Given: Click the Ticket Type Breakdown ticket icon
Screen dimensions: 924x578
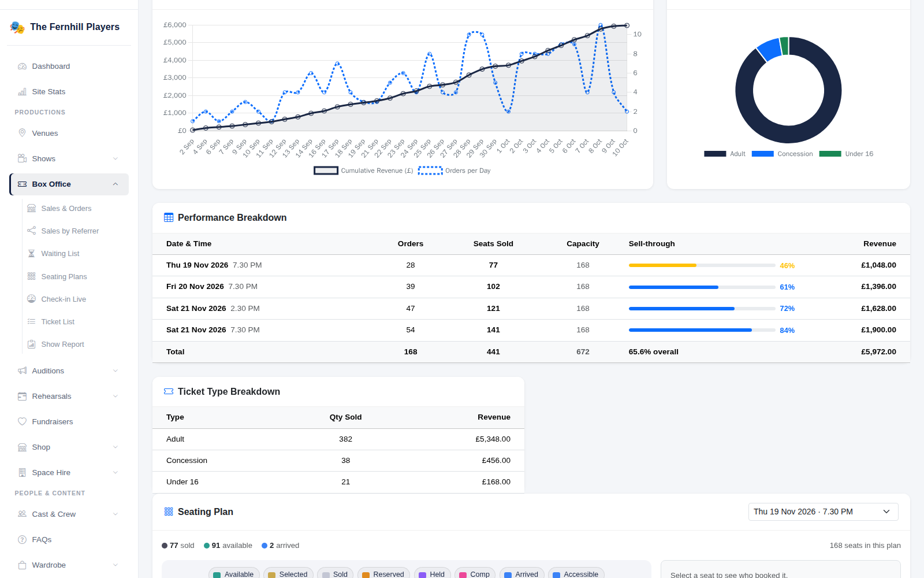Looking at the screenshot, I should (169, 392).
